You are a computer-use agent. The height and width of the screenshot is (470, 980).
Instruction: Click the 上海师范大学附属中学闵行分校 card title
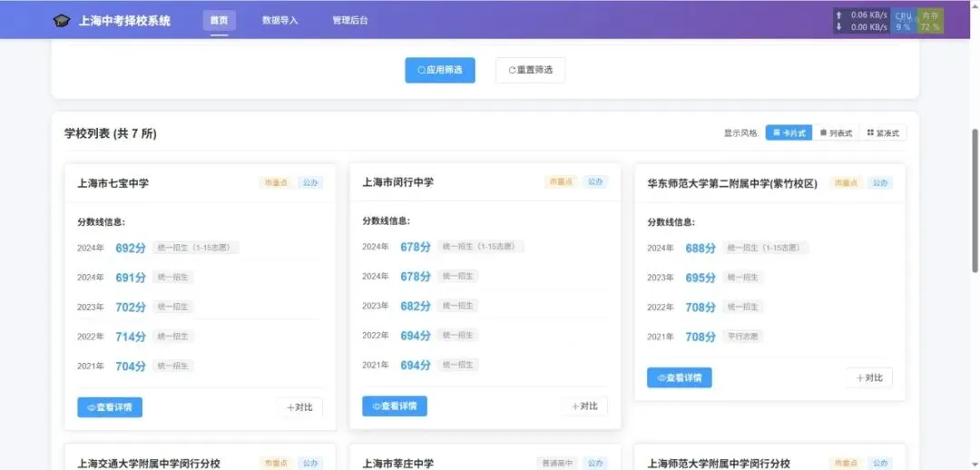click(x=719, y=463)
